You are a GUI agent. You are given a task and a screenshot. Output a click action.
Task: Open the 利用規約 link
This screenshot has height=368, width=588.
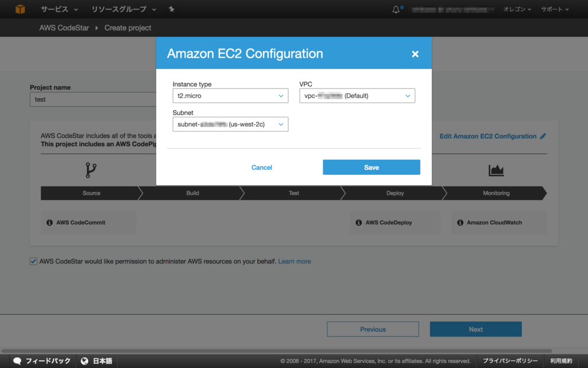tap(561, 361)
